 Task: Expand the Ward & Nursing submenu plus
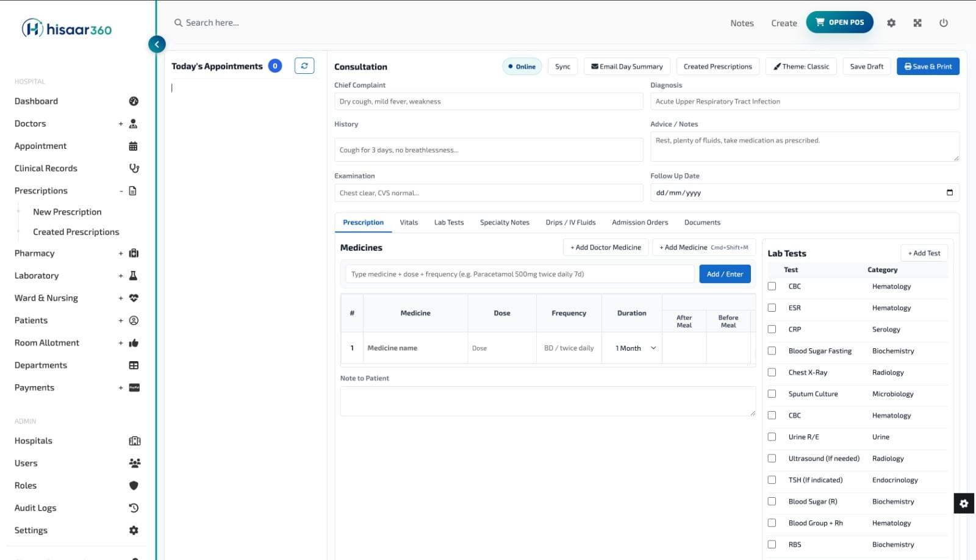(x=121, y=298)
